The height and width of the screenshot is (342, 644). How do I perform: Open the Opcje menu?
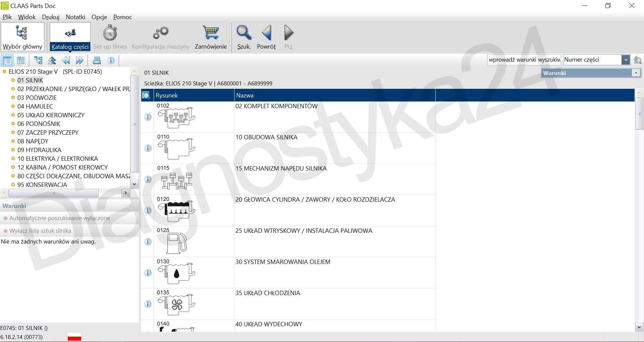coord(99,17)
